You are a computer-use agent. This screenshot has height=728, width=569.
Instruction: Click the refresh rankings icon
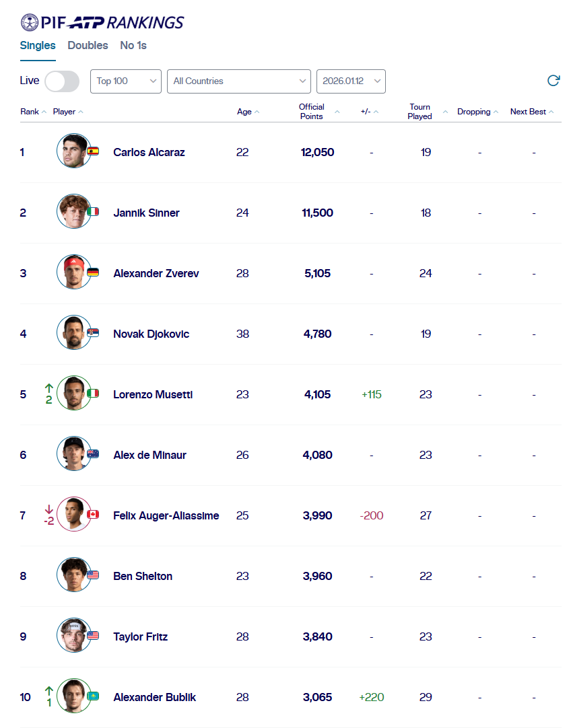554,81
